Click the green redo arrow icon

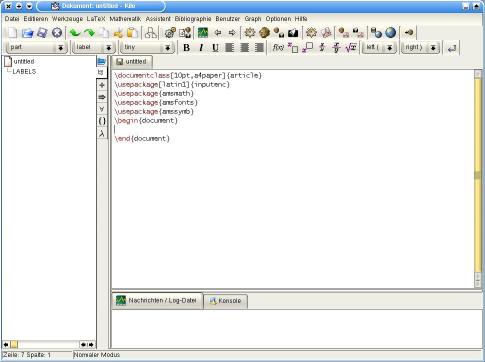point(89,33)
